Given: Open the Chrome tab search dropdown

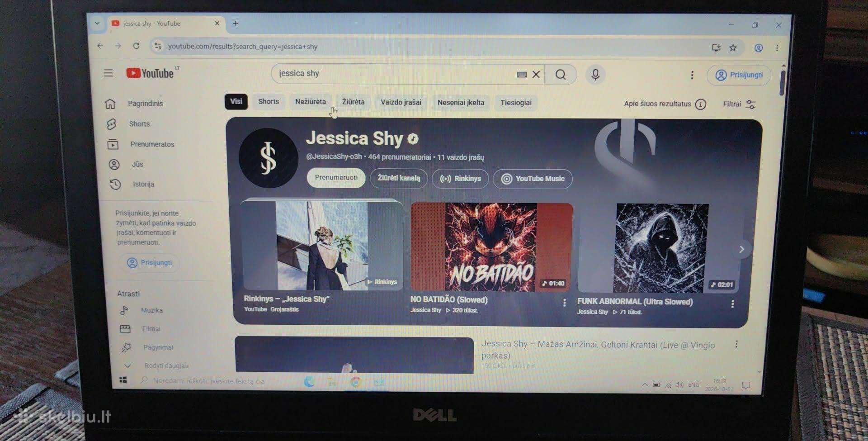Looking at the screenshot, I should (x=97, y=23).
